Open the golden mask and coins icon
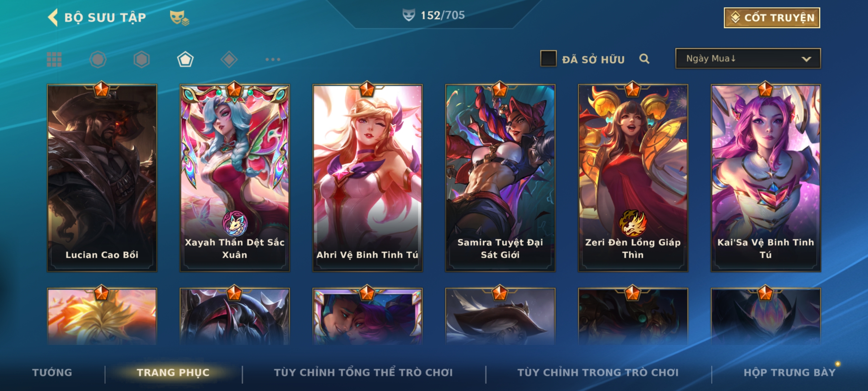This screenshot has width=868, height=391. click(x=179, y=17)
